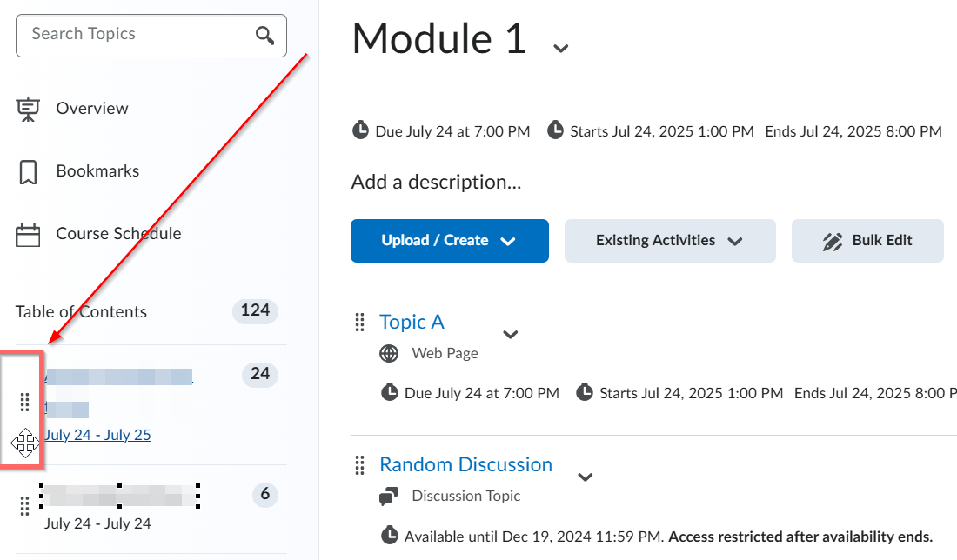Click Available until Dec 19, 2024 text
This screenshot has height=560, width=957.
pos(533,537)
